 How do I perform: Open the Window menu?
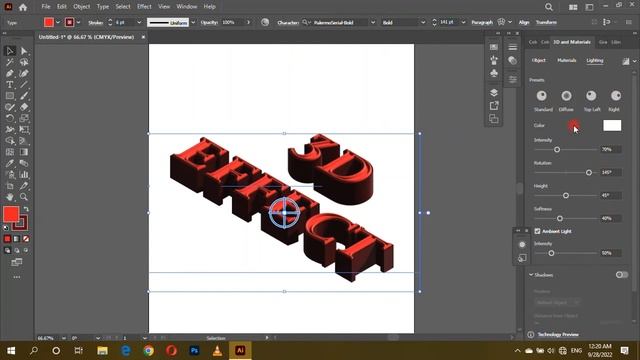coord(187,7)
